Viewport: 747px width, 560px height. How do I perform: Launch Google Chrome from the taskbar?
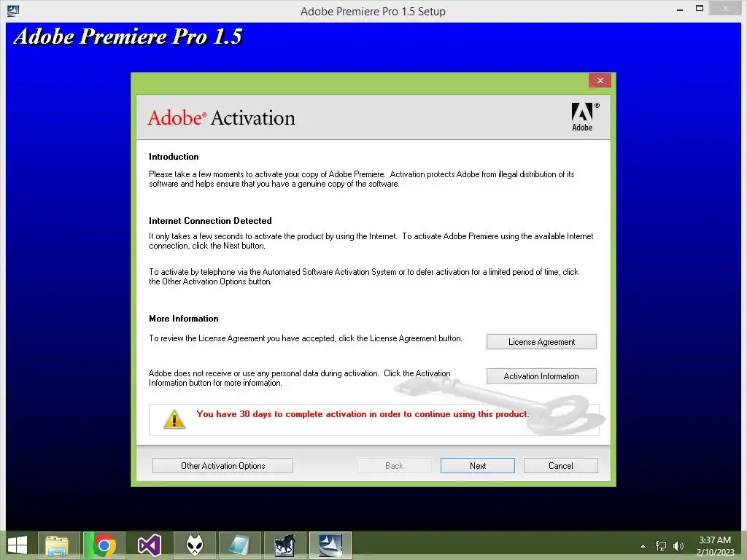[x=104, y=545]
